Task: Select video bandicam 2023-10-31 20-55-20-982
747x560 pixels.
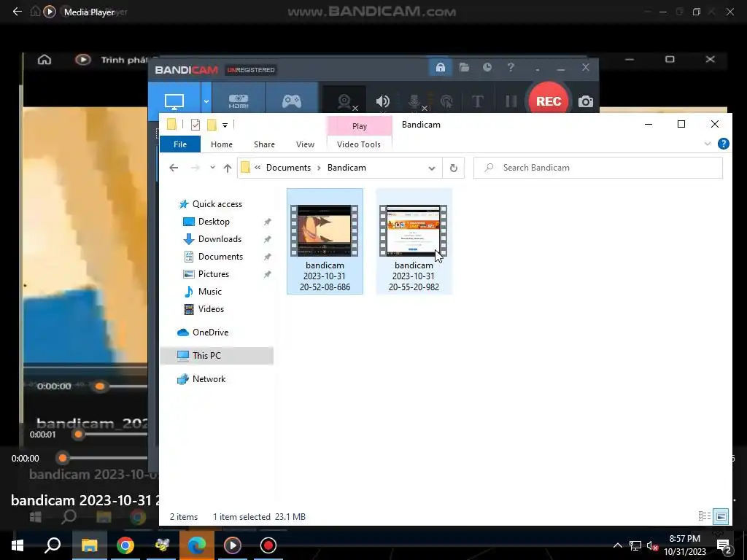Action: (x=414, y=241)
